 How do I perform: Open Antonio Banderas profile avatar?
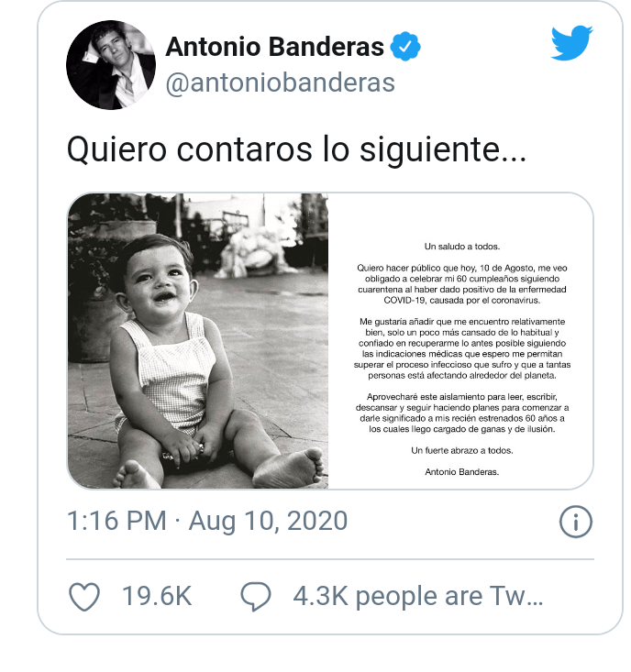pos(111,65)
